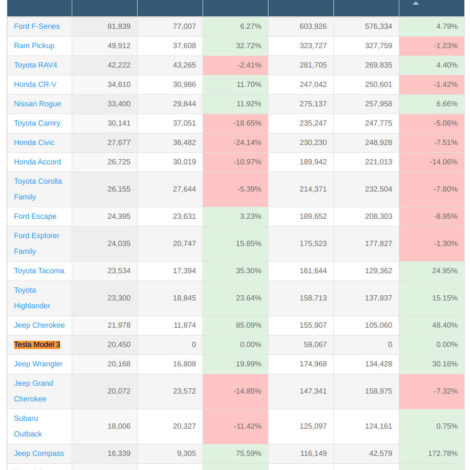Go to the Honda Accord page

coord(37,162)
